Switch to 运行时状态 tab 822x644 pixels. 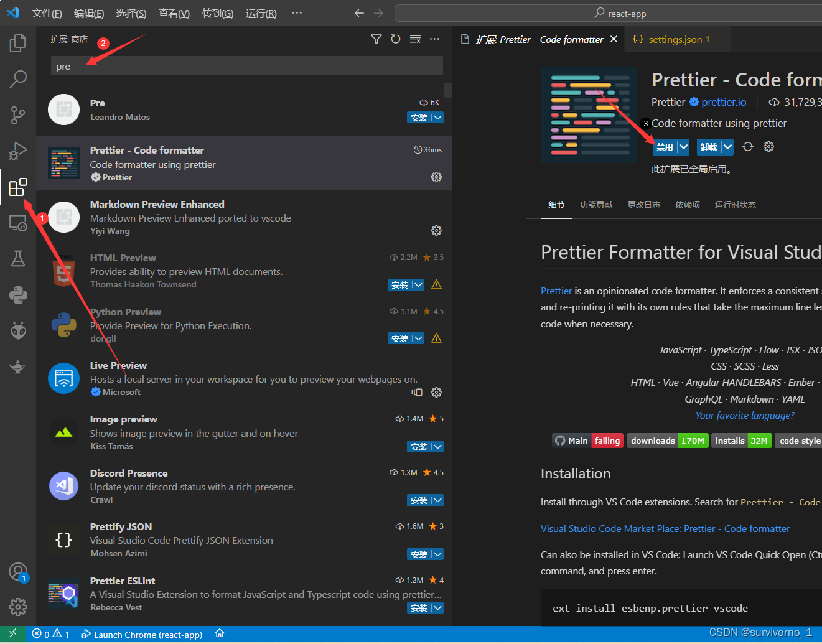(x=736, y=205)
